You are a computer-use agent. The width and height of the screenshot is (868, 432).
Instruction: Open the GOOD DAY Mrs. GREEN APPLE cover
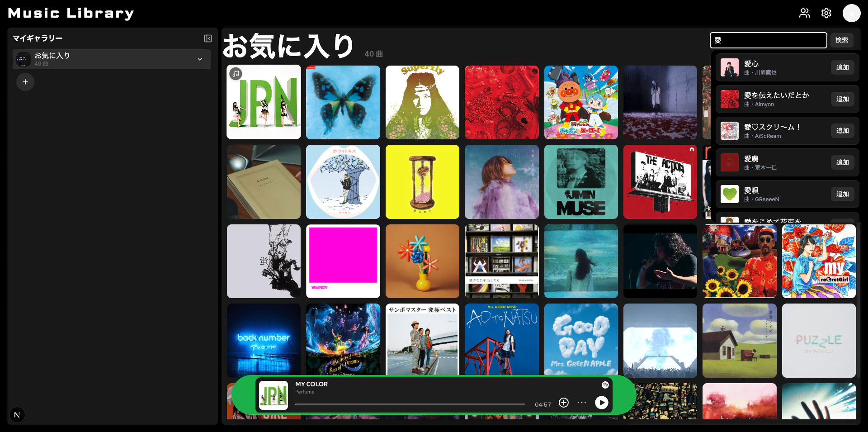(x=581, y=339)
